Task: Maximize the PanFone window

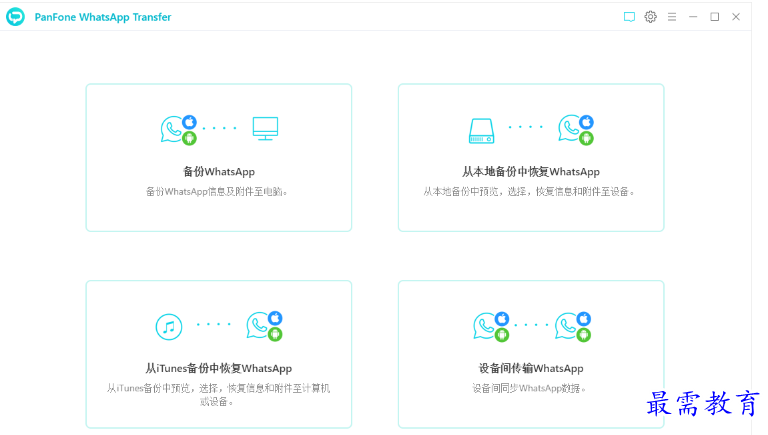Action: click(715, 17)
